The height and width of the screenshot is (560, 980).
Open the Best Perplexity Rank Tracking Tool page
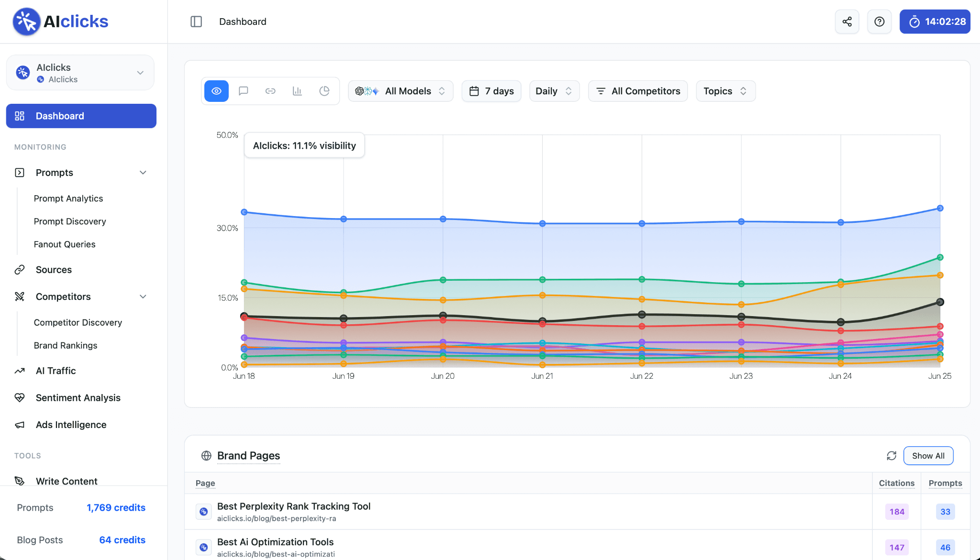pos(294,506)
